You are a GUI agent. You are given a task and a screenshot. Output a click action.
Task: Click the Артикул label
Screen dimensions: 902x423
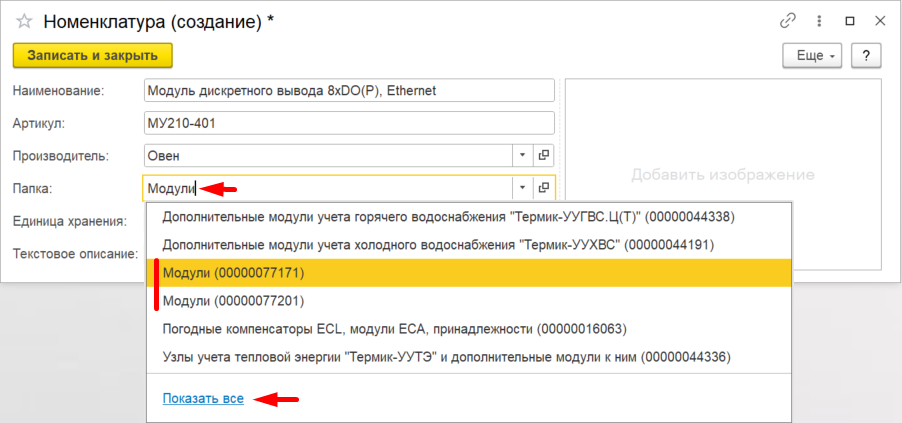point(40,123)
